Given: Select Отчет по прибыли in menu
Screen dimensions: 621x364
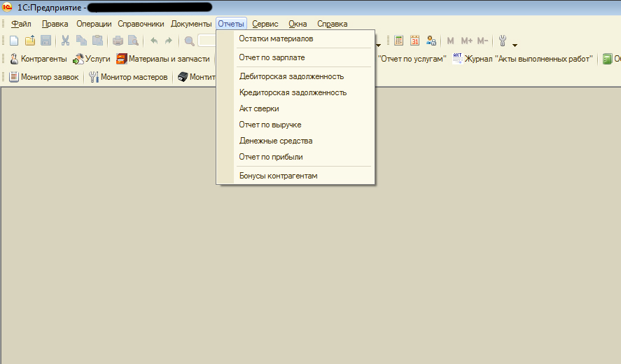Looking at the screenshot, I should [x=271, y=157].
